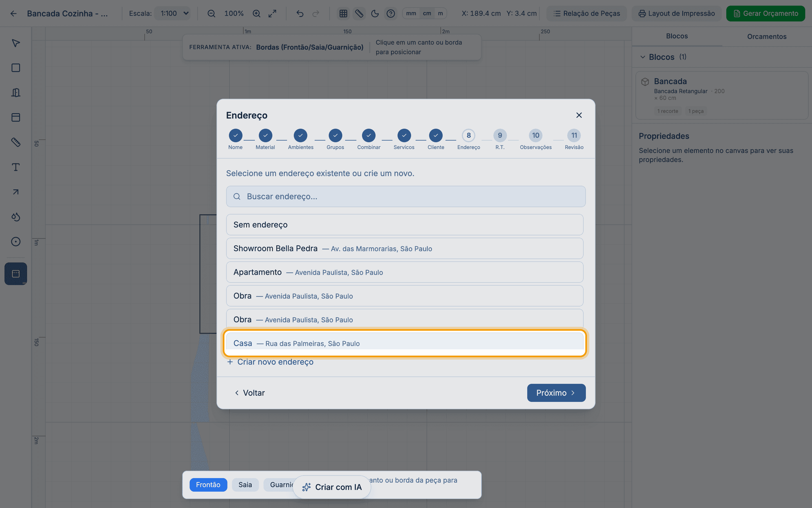The image size is (812, 508).
Task: Select the arrow annotation tool
Action: 16,192
